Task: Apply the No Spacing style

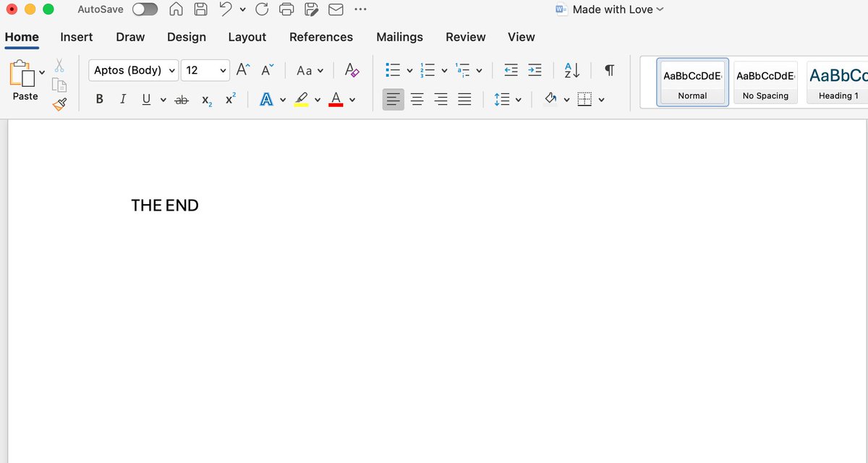Action: tap(765, 82)
